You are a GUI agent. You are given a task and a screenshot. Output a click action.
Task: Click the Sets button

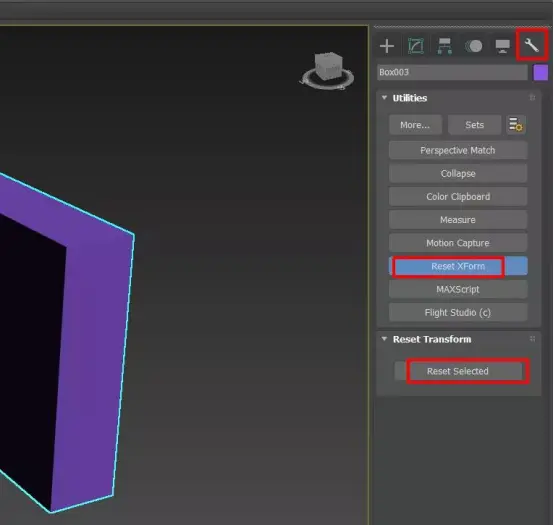click(x=474, y=125)
